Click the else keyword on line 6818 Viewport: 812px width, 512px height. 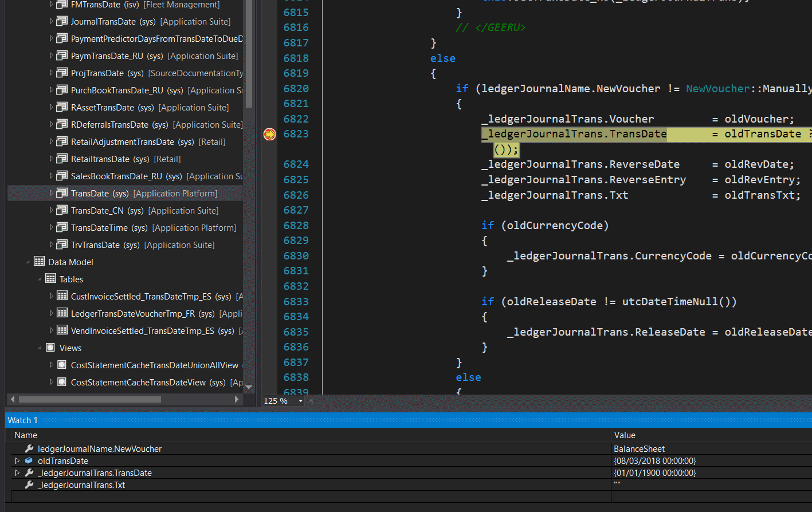point(443,58)
